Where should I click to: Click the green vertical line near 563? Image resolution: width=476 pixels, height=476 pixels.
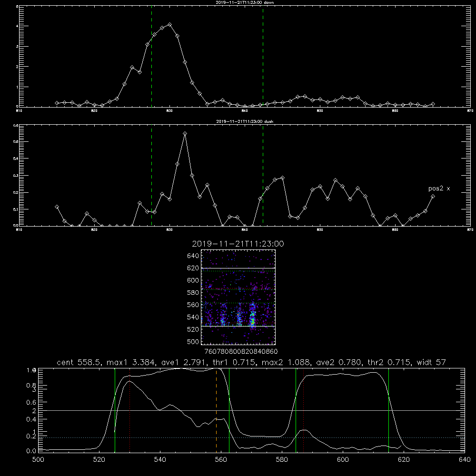tap(229, 410)
